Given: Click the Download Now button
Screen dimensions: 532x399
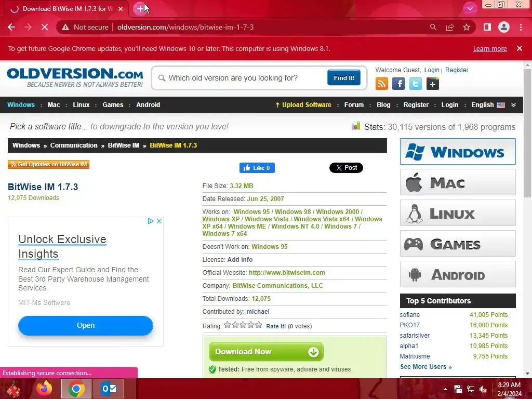Looking at the screenshot, I should pyautogui.click(x=266, y=352).
